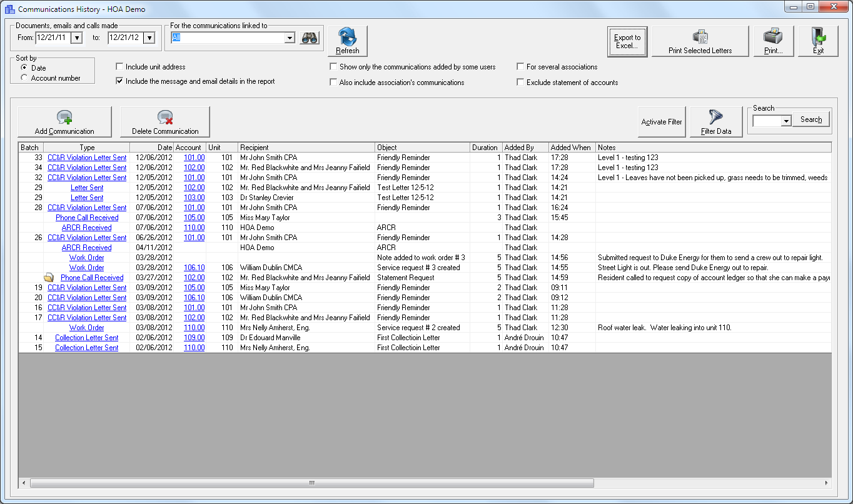
Task: Click the Search button
Action: pyautogui.click(x=811, y=119)
